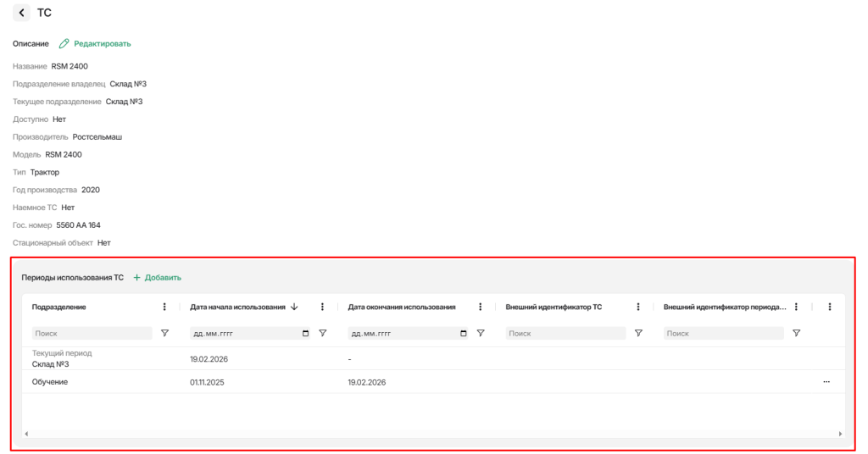Open Внешний идентификатор ТС column menu

tap(638, 307)
